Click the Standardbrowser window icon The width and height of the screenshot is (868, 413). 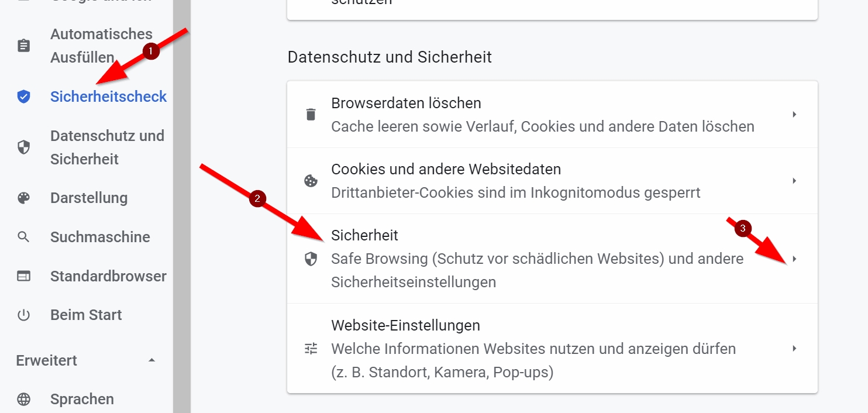point(23,276)
